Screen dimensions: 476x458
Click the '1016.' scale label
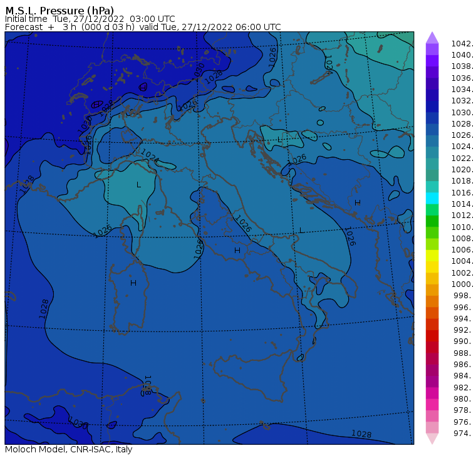tap(462, 192)
